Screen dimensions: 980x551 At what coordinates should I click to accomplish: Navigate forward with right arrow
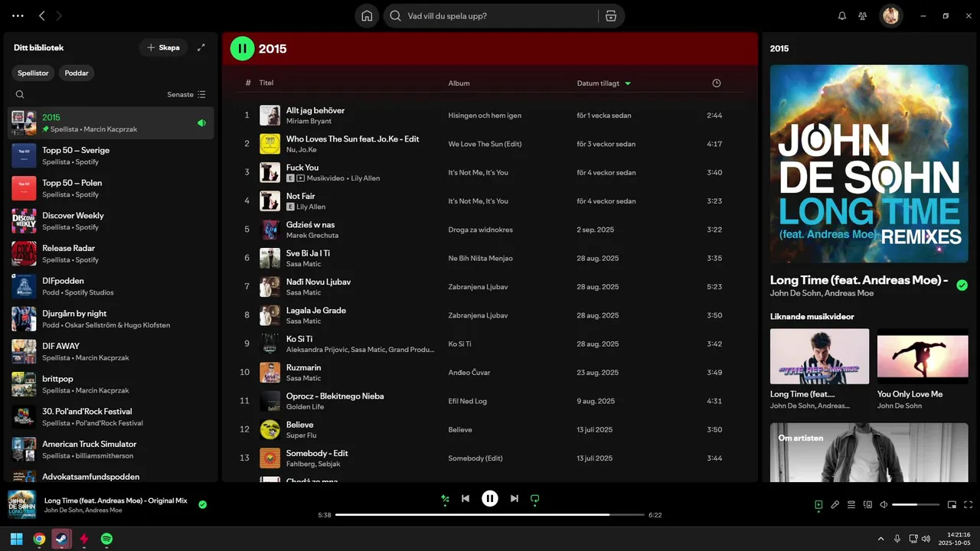point(60,16)
